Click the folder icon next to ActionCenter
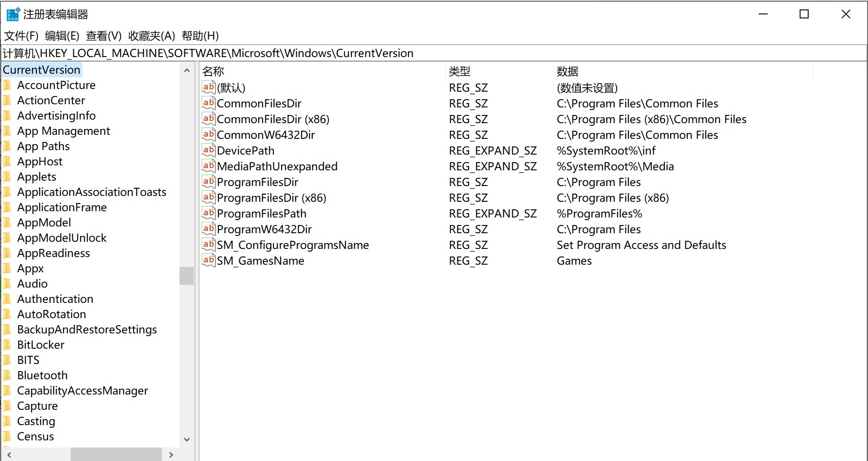868x461 pixels. (x=7, y=101)
